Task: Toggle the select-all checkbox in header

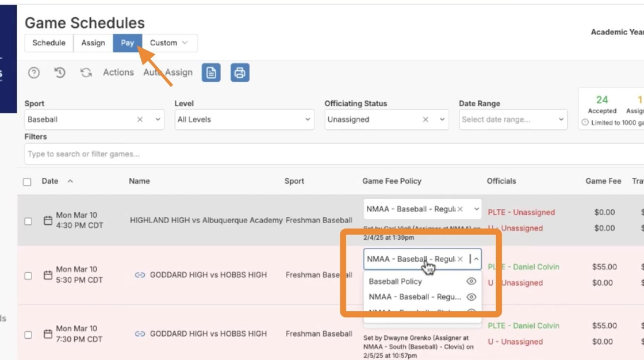Action: [x=27, y=182]
